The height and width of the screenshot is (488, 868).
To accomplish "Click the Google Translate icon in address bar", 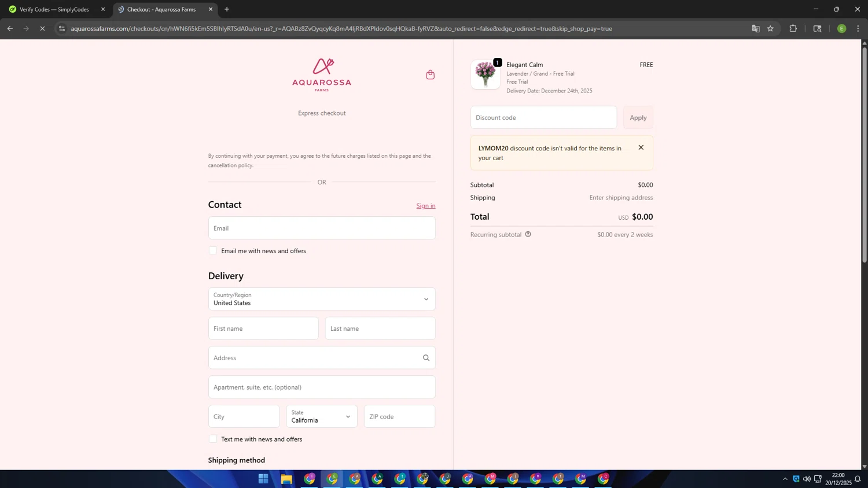I will [755, 28].
